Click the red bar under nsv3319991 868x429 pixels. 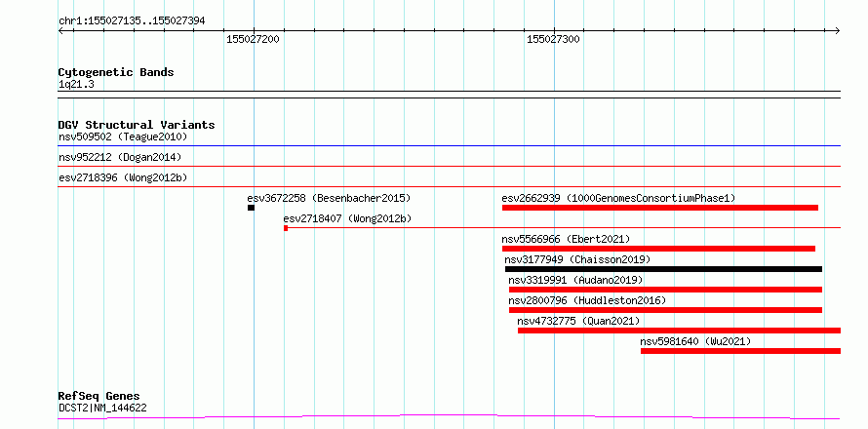[x=665, y=290]
